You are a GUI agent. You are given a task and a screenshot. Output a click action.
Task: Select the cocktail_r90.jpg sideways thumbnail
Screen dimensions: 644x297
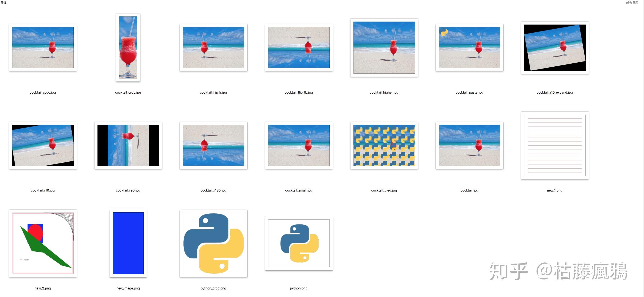(x=128, y=145)
